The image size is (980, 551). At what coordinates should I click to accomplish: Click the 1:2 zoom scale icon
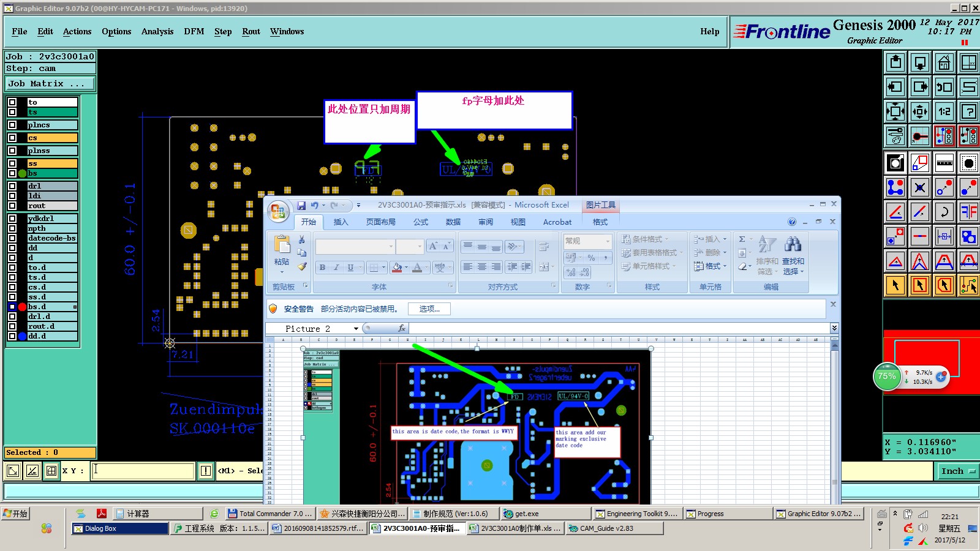tap(944, 111)
